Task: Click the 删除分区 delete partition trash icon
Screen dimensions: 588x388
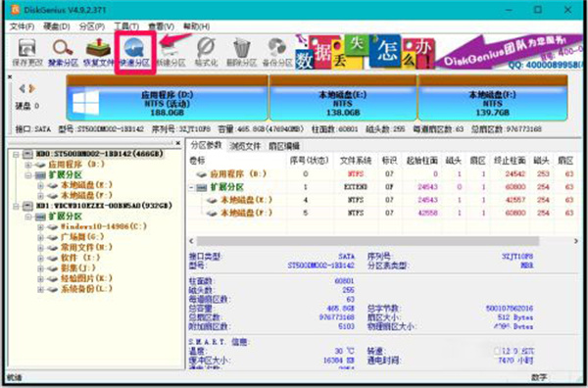Action: 241,53
